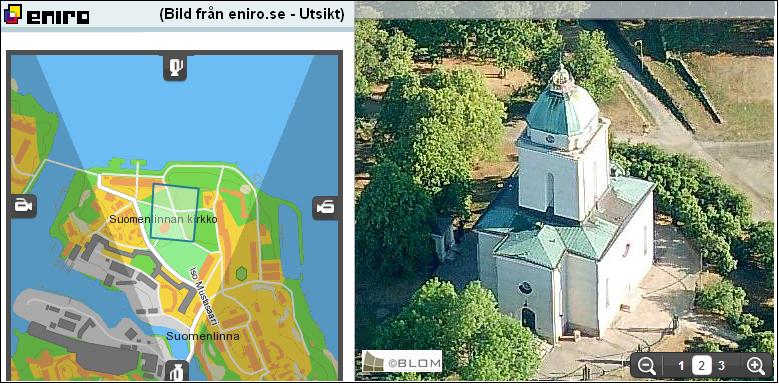
Task: Select the highlighted zoom level 2
Action: [701, 366]
